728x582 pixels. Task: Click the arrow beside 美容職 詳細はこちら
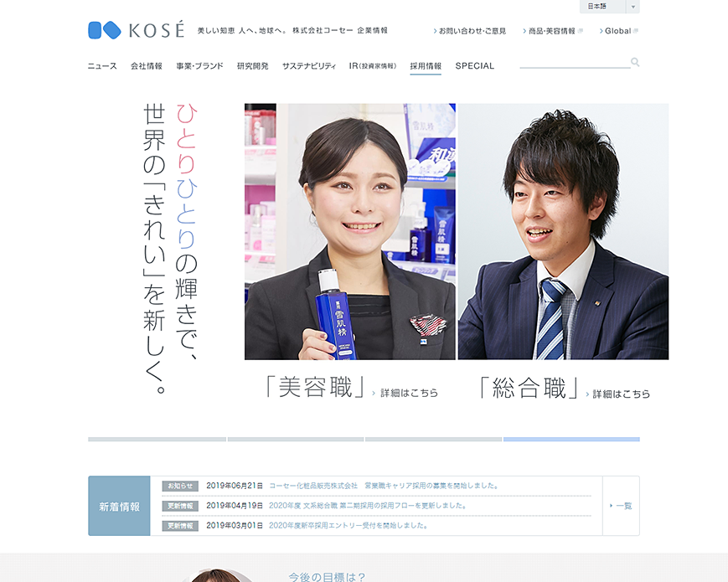372,393
